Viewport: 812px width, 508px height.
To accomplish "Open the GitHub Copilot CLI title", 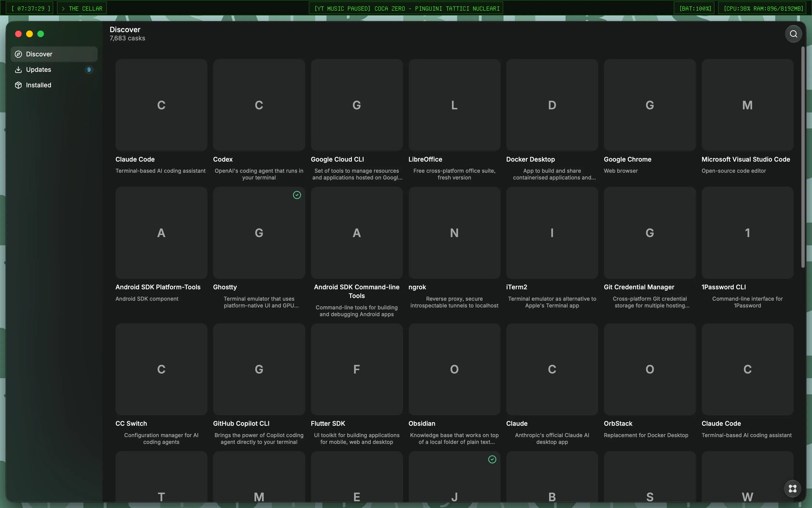I will click(x=241, y=423).
